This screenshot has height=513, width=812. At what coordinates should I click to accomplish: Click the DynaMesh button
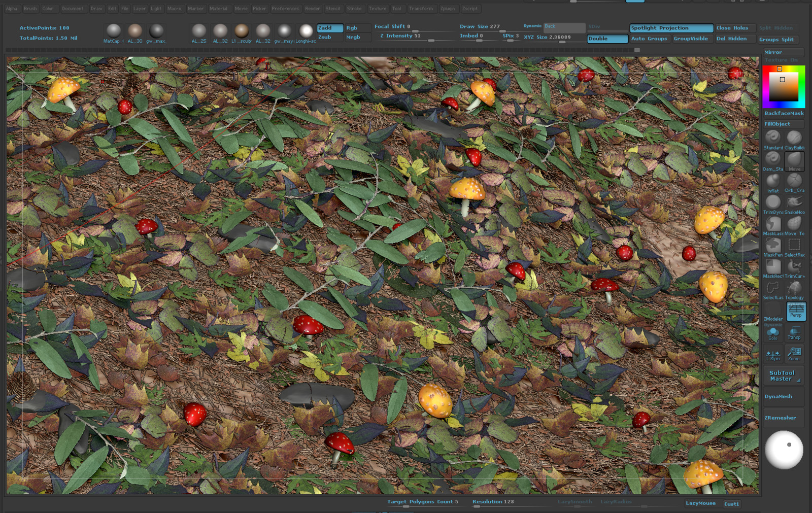click(x=784, y=396)
